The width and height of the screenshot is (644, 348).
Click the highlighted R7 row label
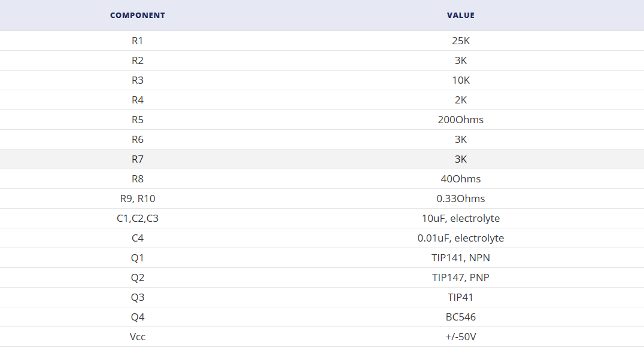pyautogui.click(x=138, y=159)
